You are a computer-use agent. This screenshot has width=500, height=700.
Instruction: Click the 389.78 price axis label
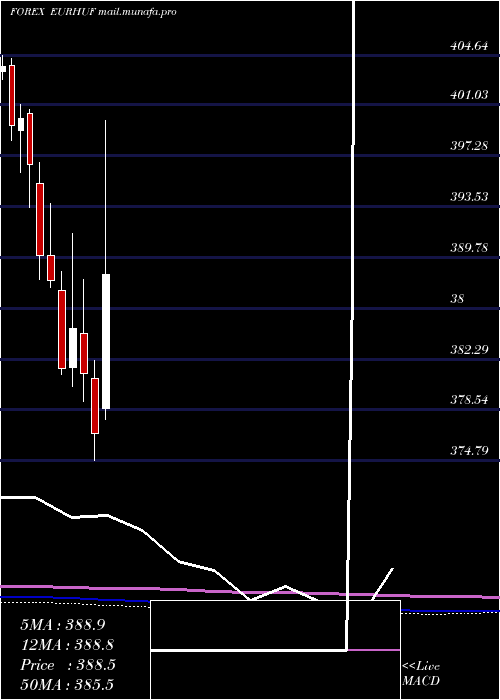coord(469,247)
